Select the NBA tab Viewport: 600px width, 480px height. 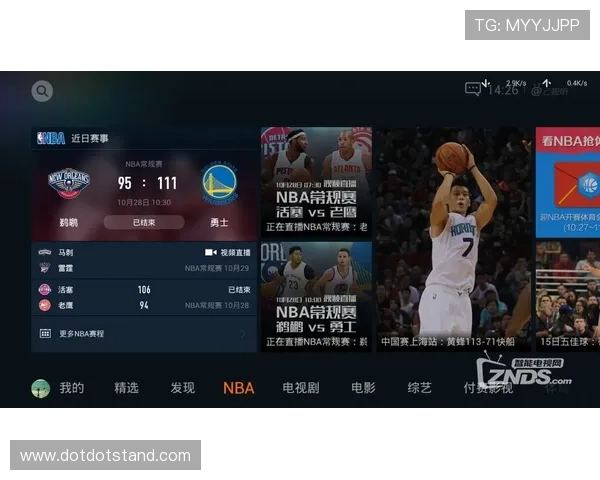click(238, 388)
